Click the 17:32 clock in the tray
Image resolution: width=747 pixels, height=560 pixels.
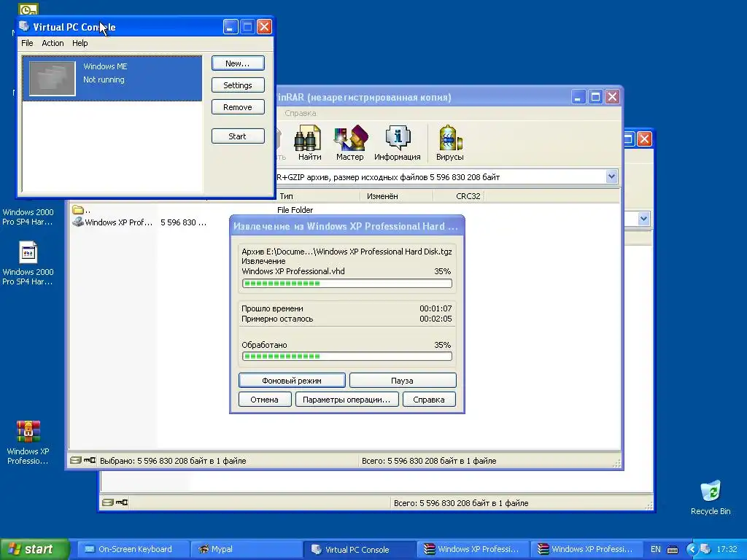[727, 549]
